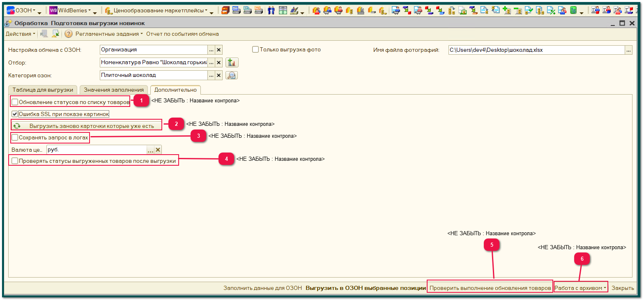Click the document with green percent icon
This screenshot has height=301, width=644.
[x=551, y=11]
